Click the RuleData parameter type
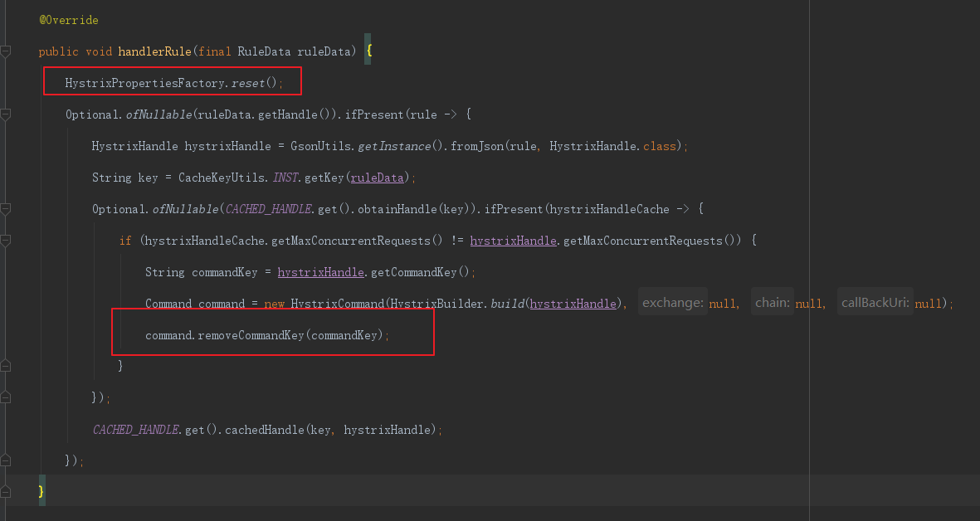This screenshot has height=521, width=980. (x=264, y=51)
